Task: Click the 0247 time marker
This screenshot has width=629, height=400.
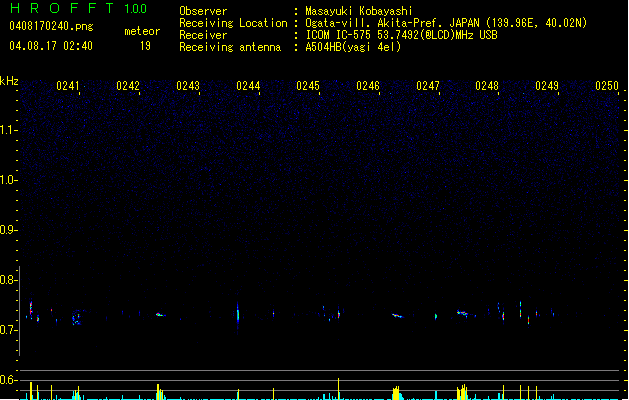Action: [428, 86]
